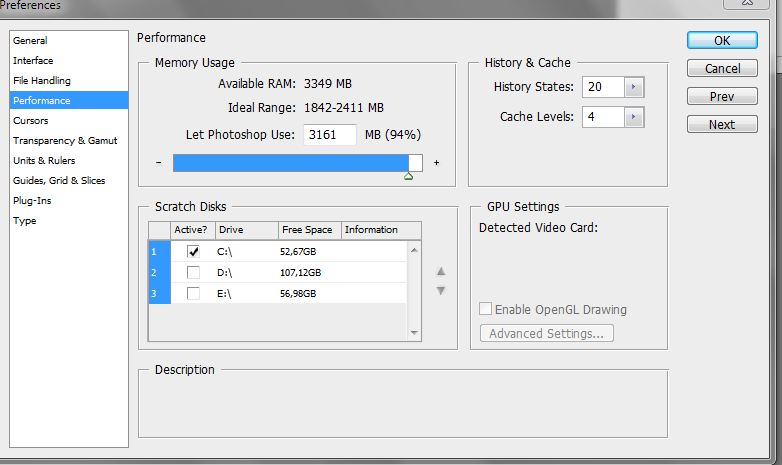Click the 56,98GB free space value
Screen dimensions: 782x465
[x=298, y=294]
